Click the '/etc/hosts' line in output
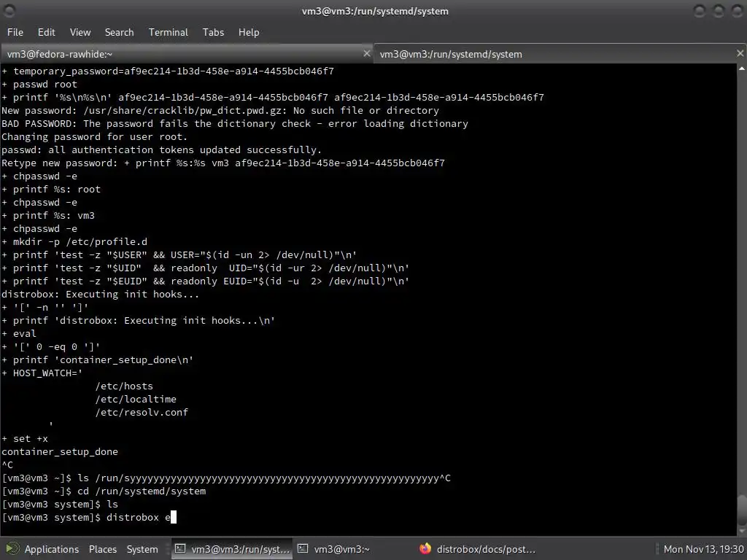The width and height of the screenshot is (747, 560). tap(124, 386)
